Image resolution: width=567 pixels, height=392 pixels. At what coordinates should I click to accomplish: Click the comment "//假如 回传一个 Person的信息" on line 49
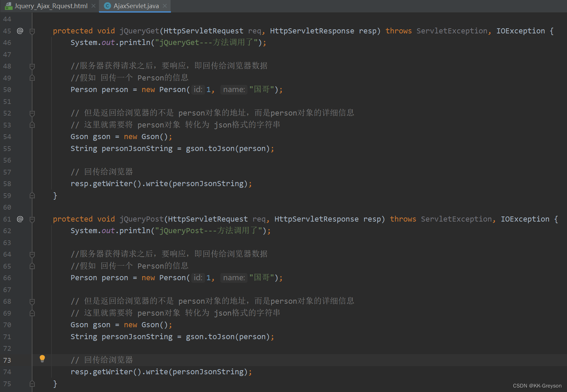(129, 78)
